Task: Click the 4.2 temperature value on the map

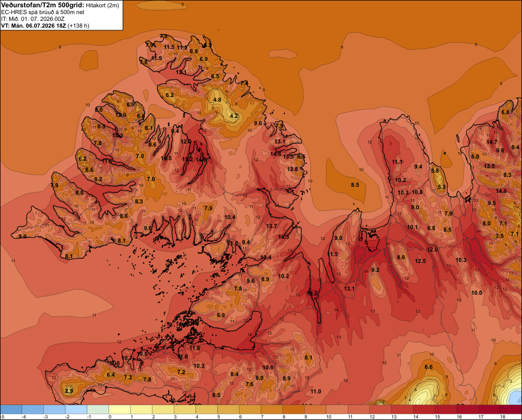Action: 234,116
